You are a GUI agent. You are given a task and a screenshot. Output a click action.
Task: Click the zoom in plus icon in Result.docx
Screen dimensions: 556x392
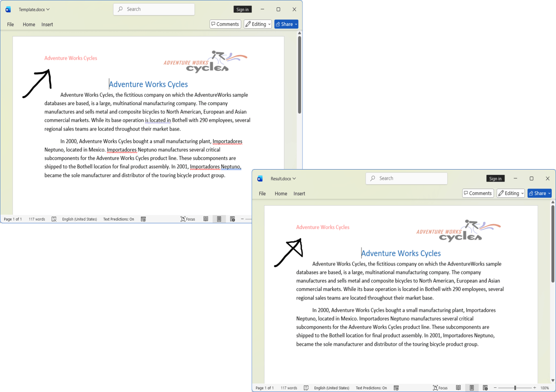pos(535,388)
